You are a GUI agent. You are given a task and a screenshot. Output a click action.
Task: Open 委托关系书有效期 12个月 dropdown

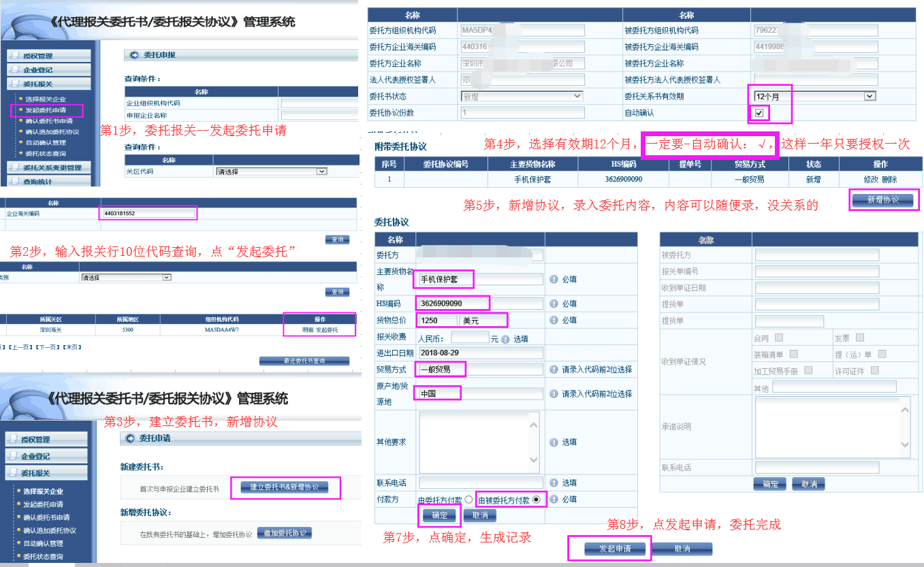click(814, 96)
